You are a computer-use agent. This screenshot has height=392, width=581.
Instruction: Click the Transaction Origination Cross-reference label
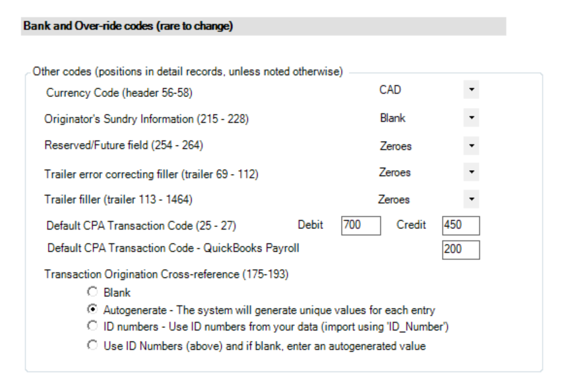(x=166, y=274)
